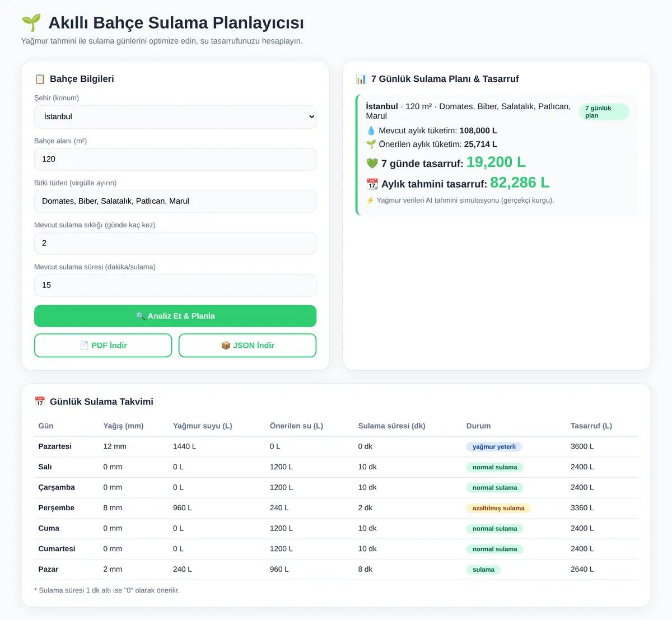Click the 3600 L savings value for Pazartesi
The image size is (672, 620).
582,446
